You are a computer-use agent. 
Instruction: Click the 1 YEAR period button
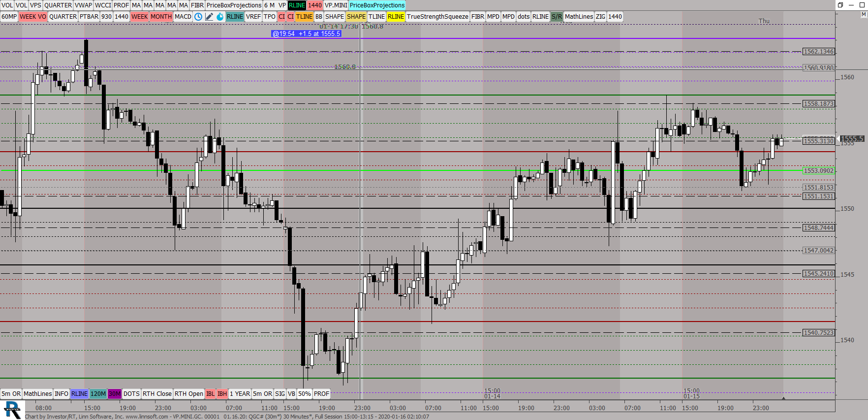pos(240,394)
